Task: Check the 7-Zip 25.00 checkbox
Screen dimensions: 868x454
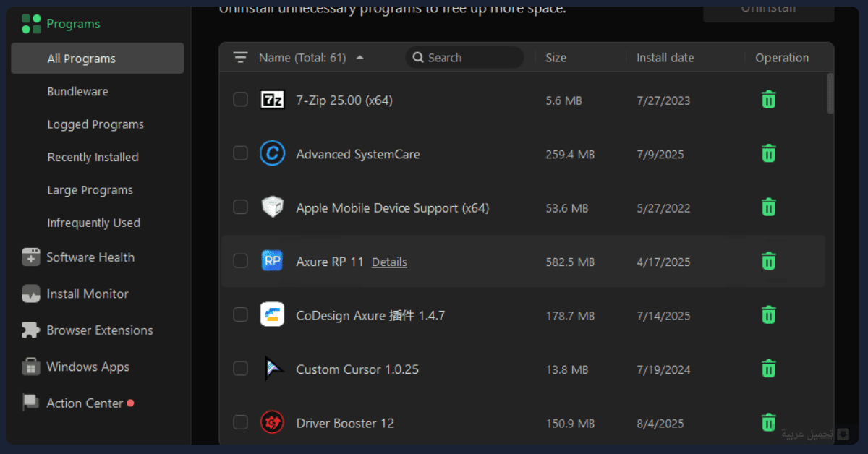Action: (240, 100)
